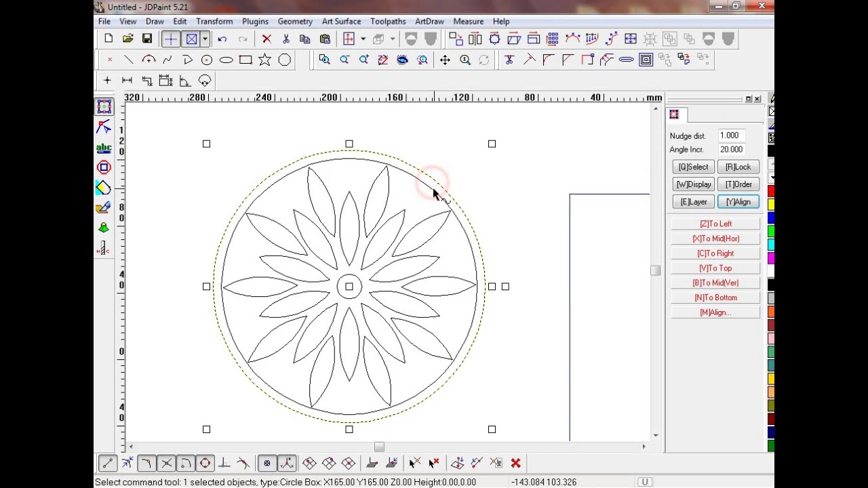Open the Art Surface menu
The width and height of the screenshot is (868, 488).
341,22
